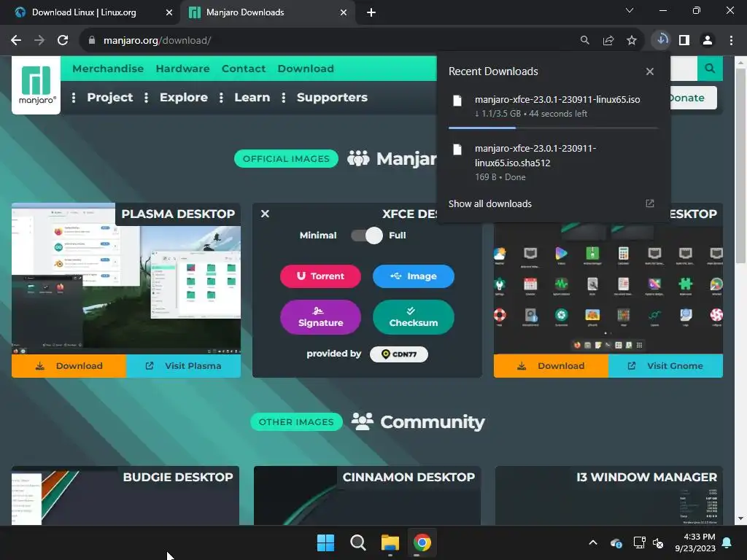Click the manjaro-xfce iso download entry

point(553,106)
